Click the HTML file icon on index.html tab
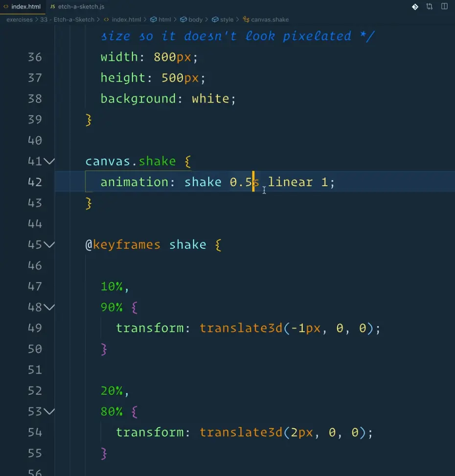 coord(6,7)
